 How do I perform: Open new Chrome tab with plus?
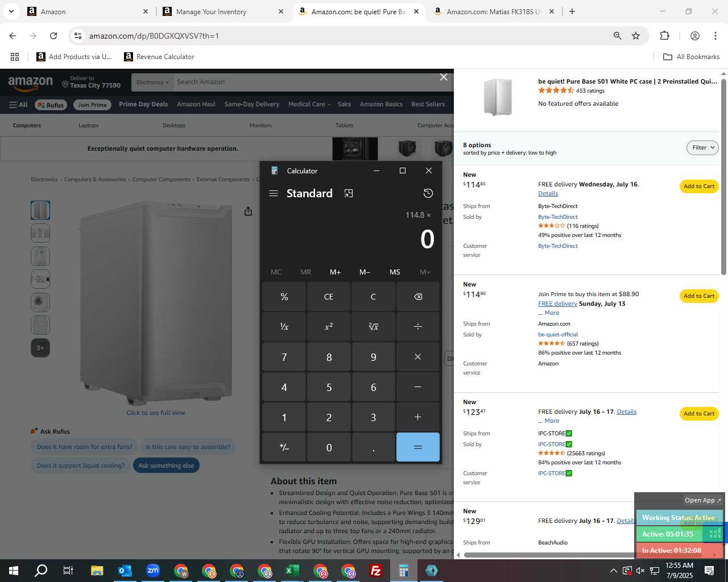click(x=572, y=11)
